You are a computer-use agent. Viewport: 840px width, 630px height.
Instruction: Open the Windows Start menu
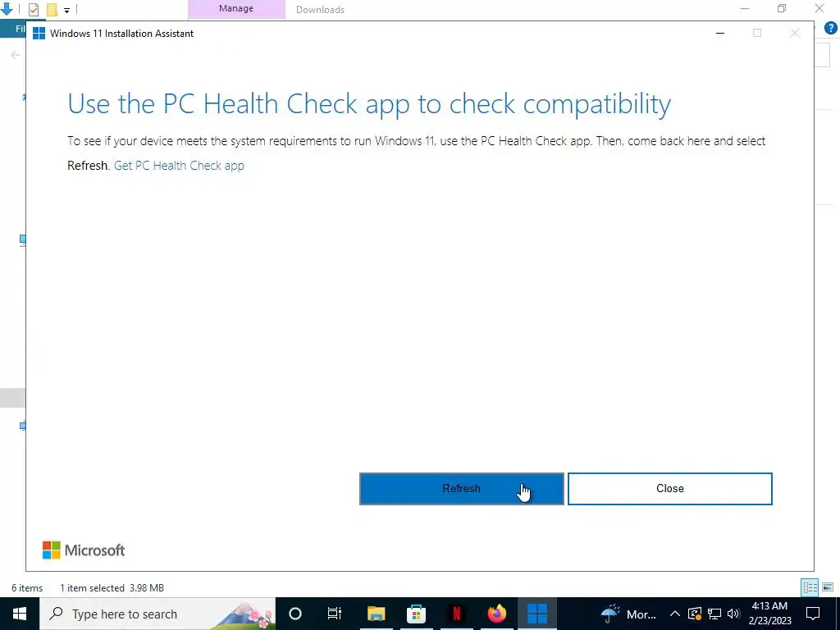(20, 614)
